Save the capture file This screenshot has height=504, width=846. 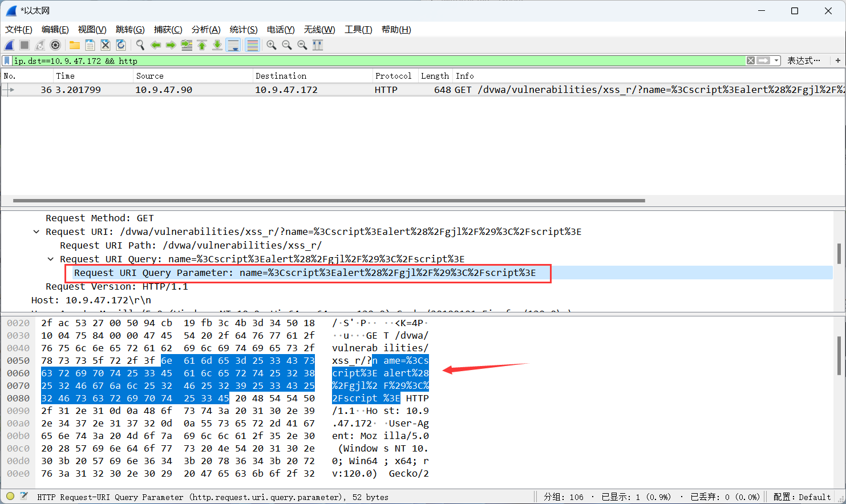point(90,45)
